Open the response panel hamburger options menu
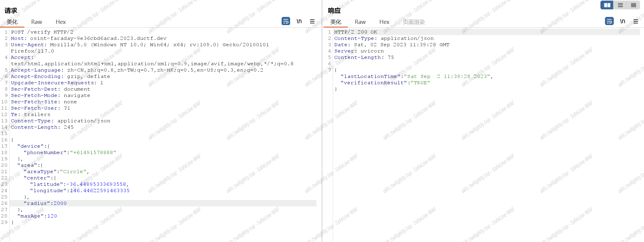This screenshot has width=644, height=242. pyautogui.click(x=636, y=21)
